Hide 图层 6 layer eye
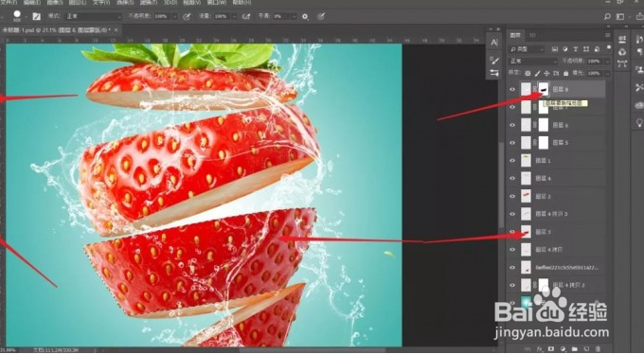This screenshot has width=644, height=354. 512,125
